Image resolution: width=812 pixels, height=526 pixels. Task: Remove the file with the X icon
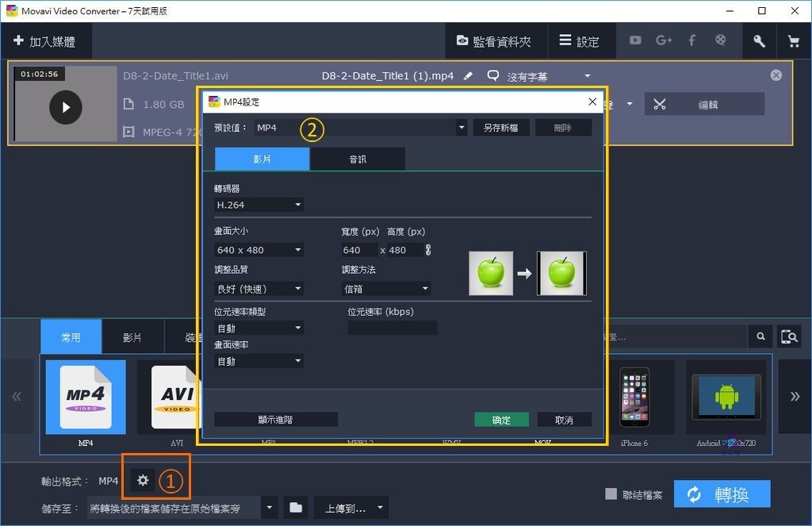(x=776, y=75)
